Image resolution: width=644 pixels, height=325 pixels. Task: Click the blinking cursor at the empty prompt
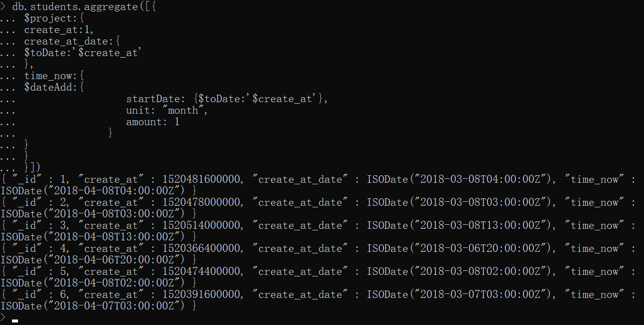(15, 320)
